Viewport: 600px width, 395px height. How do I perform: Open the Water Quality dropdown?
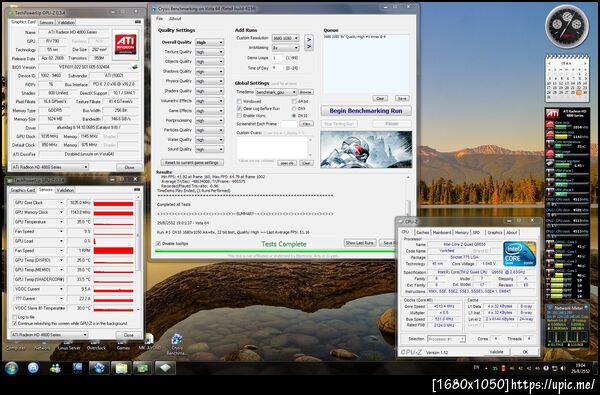click(x=209, y=140)
